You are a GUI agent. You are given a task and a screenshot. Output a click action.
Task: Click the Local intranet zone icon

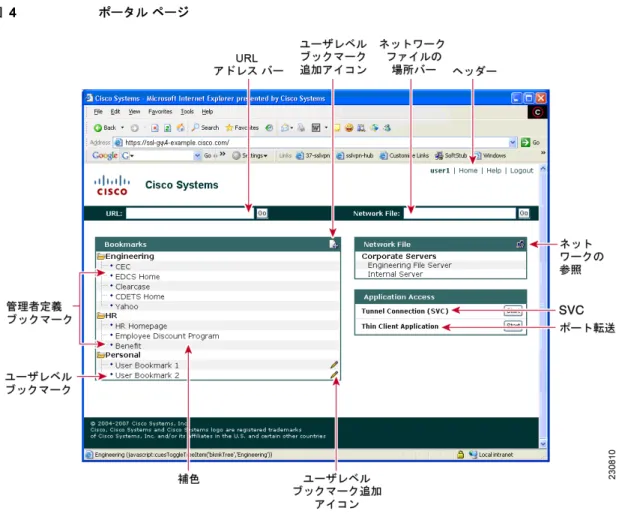473,454
